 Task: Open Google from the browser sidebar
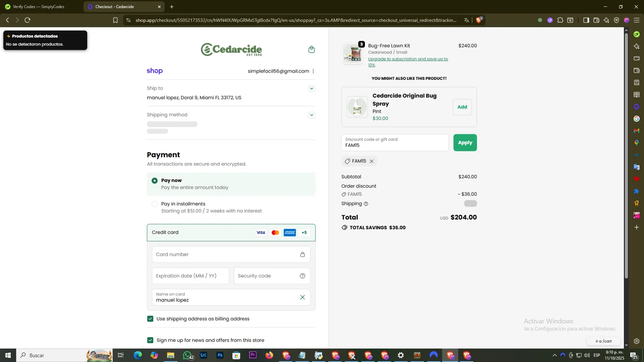pos(637,118)
